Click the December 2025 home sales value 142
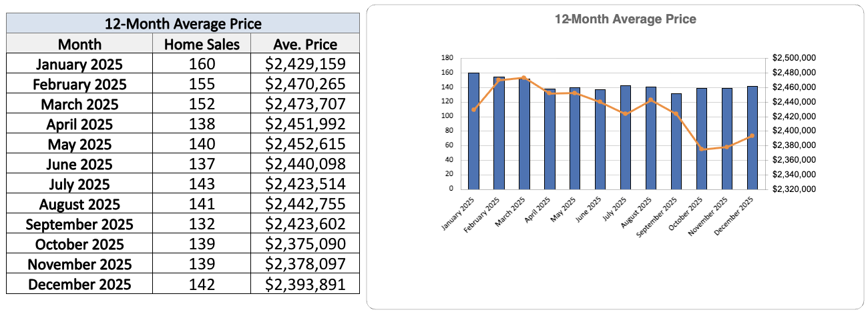This screenshot has width=868, height=314. coord(202,284)
